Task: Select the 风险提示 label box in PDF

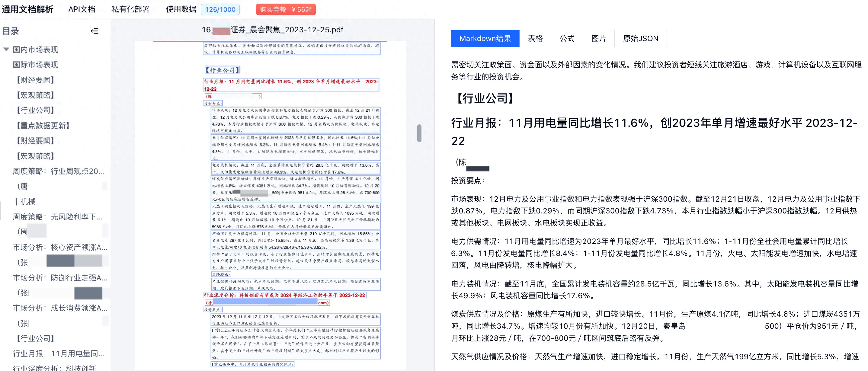Action: click(221, 275)
